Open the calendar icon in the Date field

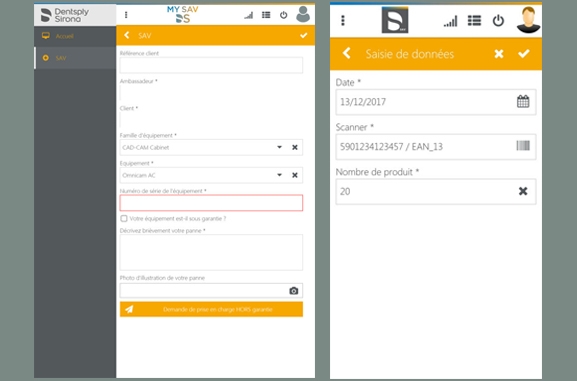click(523, 101)
